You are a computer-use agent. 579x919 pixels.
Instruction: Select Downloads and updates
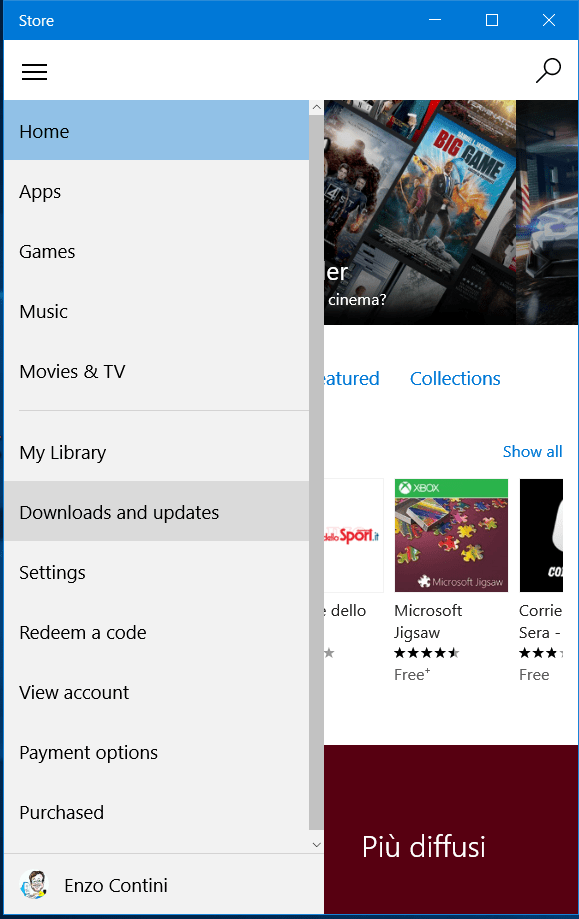pos(156,511)
